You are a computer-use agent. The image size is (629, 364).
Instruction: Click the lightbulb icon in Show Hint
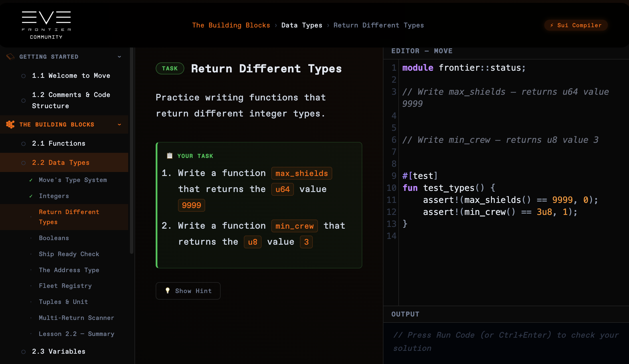pyautogui.click(x=168, y=291)
